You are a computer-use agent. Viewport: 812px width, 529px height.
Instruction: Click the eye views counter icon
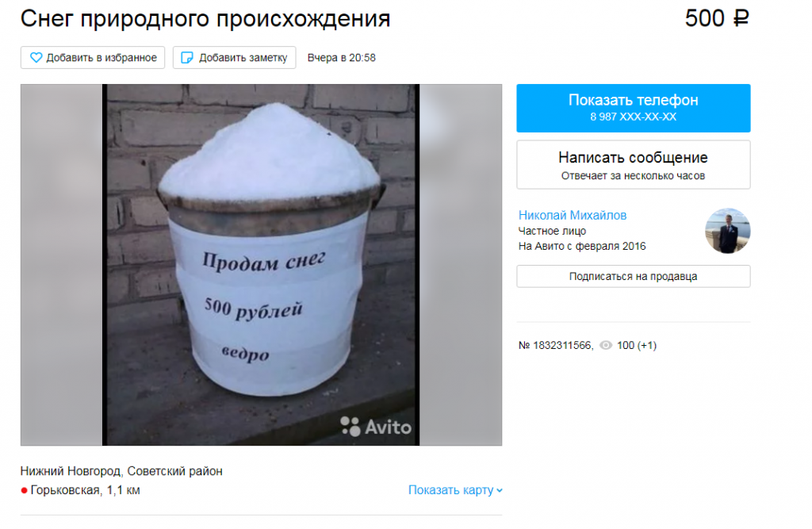605,345
